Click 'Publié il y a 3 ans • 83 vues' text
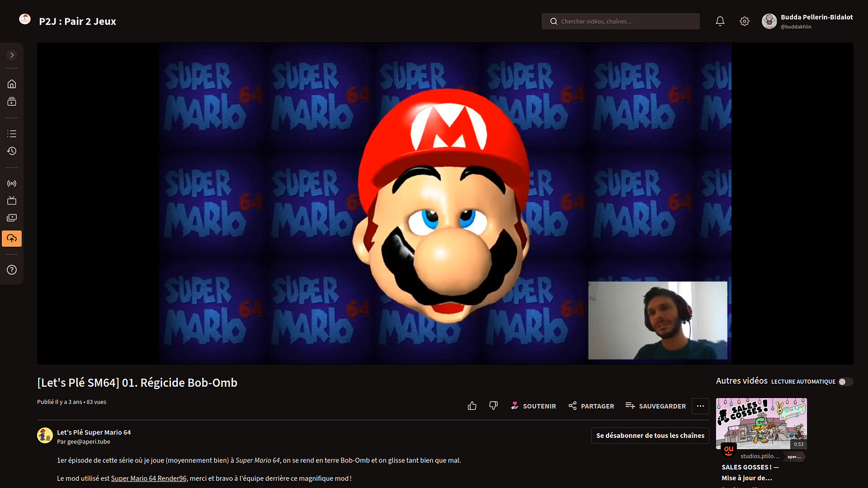 tap(72, 402)
